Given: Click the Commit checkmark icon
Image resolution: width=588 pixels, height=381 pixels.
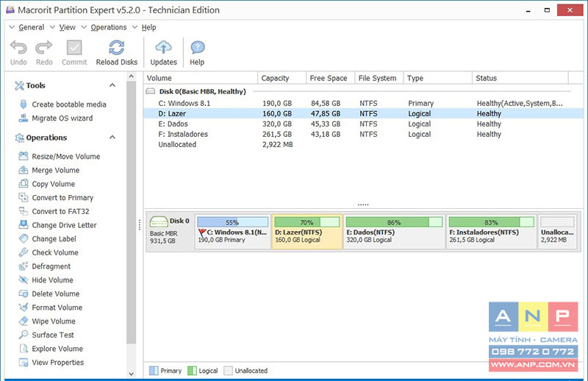Looking at the screenshot, I should pos(74,47).
